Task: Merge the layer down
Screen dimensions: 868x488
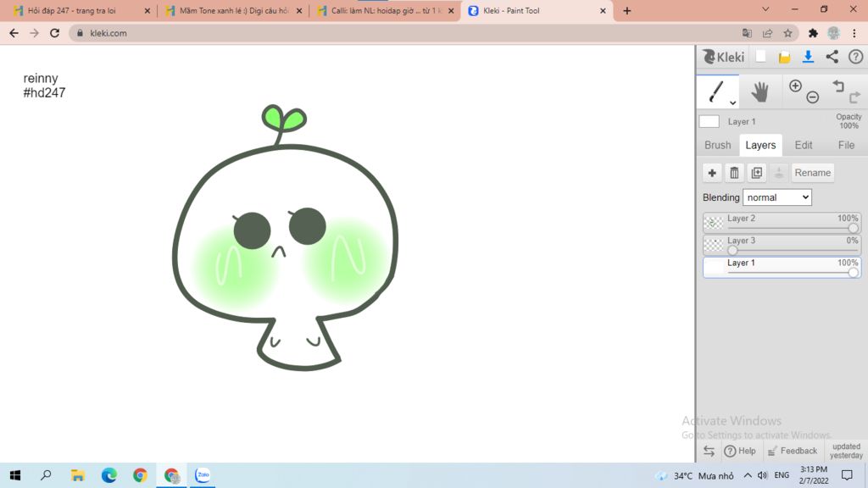Action: pyautogui.click(x=778, y=173)
